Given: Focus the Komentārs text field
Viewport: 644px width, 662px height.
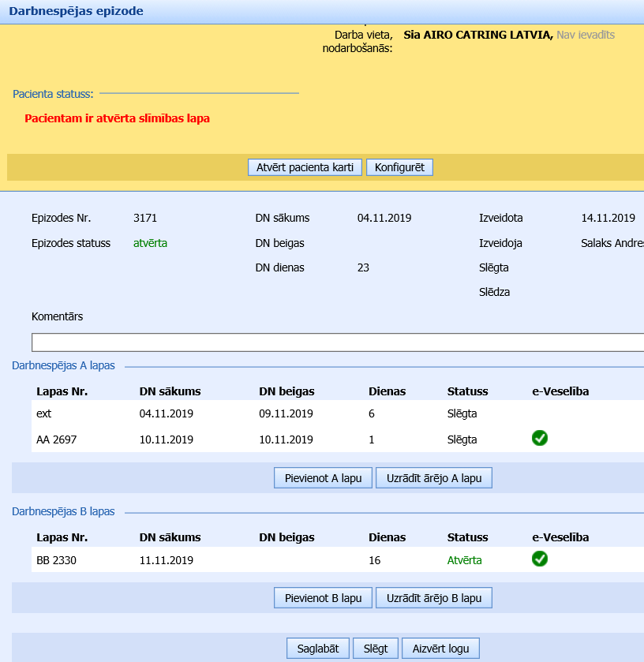Looking at the screenshot, I should (x=338, y=342).
